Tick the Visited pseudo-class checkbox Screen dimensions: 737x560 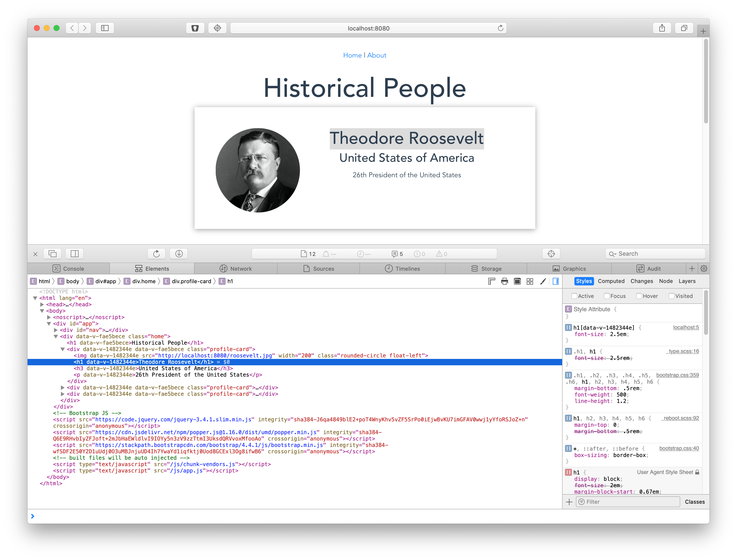pos(672,296)
